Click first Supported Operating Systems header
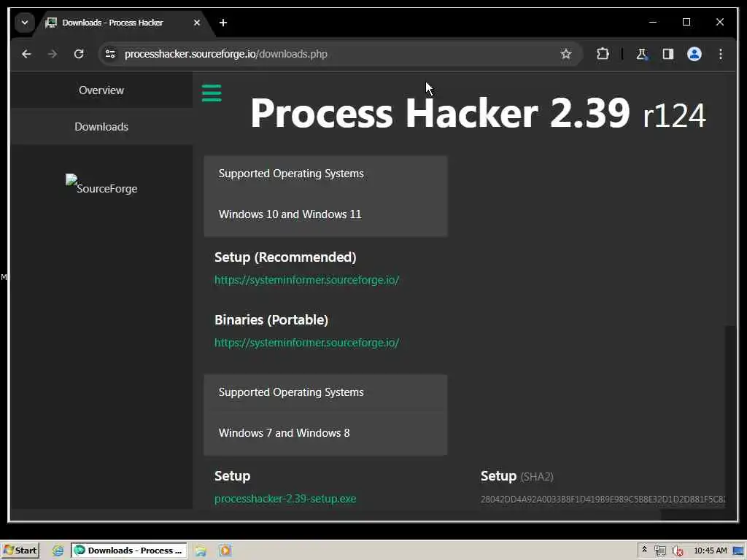The height and width of the screenshot is (560, 747). 290,174
